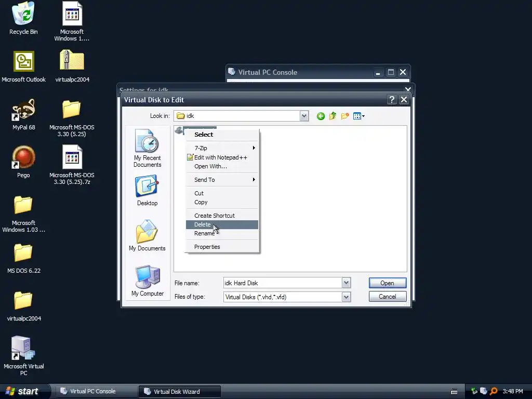532x399 pixels.
Task: Click the Cancel button
Action: [388, 297]
